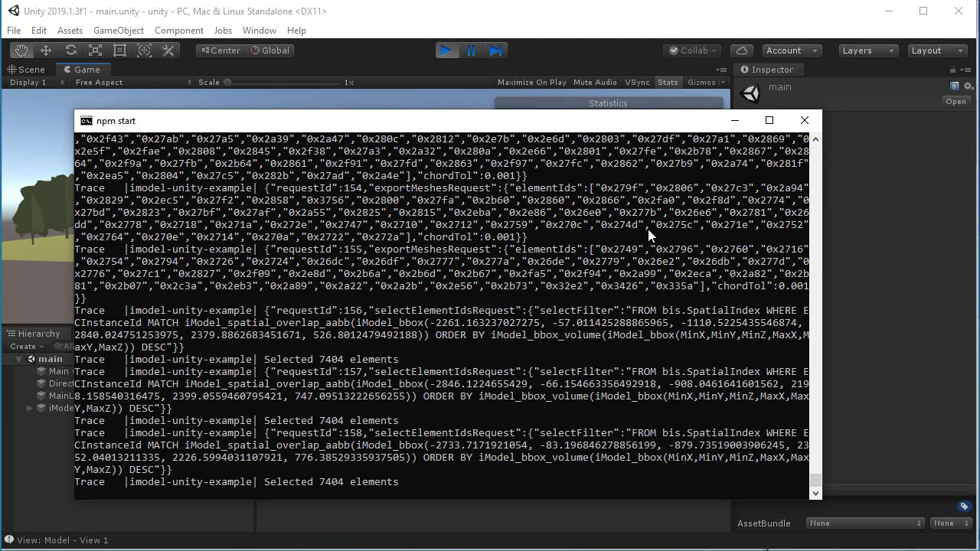Open the Game view panel options menu
Screen dimensions: 980x551
[x=720, y=70]
